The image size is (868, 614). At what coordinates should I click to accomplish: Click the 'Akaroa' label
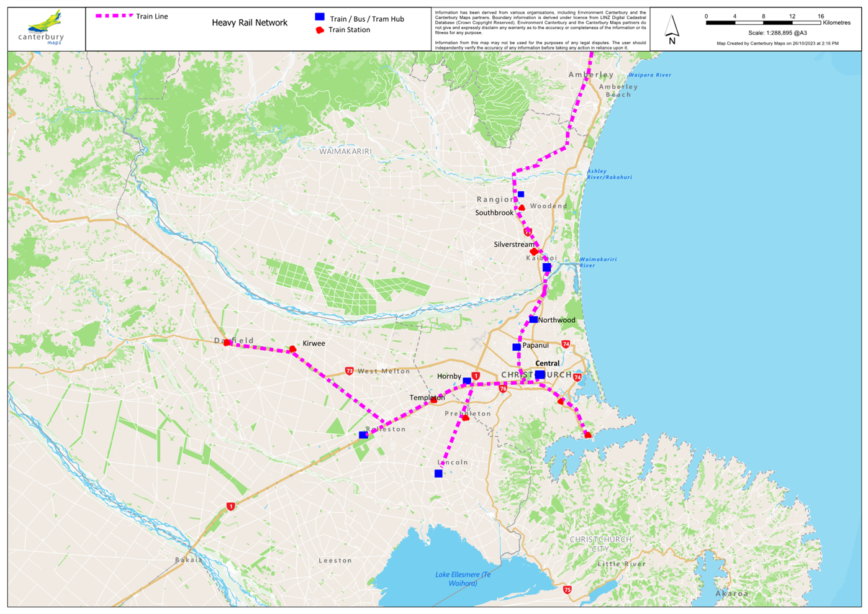pyautogui.click(x=731, y=594)
